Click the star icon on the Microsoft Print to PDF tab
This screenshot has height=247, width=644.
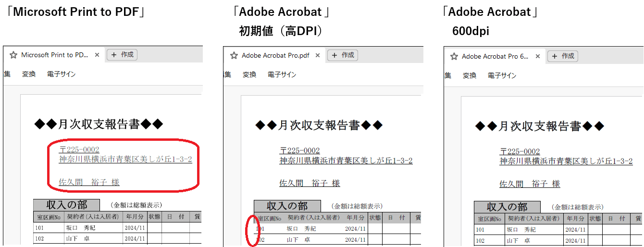pos(13,55)
